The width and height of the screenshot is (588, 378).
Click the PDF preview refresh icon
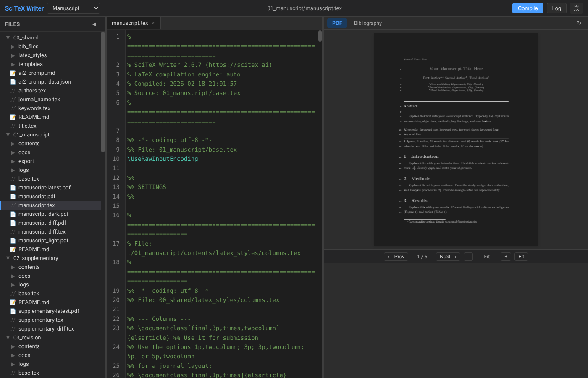(x=579, y=23)
